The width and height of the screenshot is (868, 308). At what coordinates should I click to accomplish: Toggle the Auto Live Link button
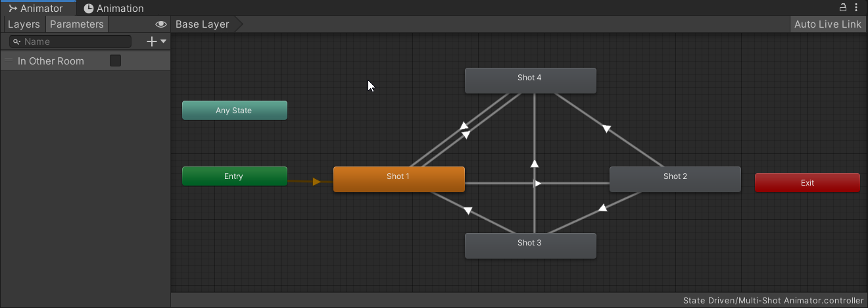[827, 24]
